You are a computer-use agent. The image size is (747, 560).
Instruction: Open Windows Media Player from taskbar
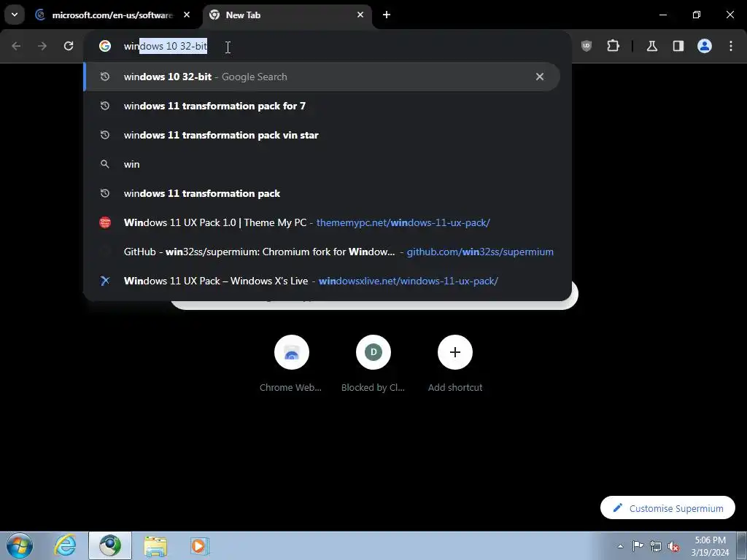tap(199, 545)
